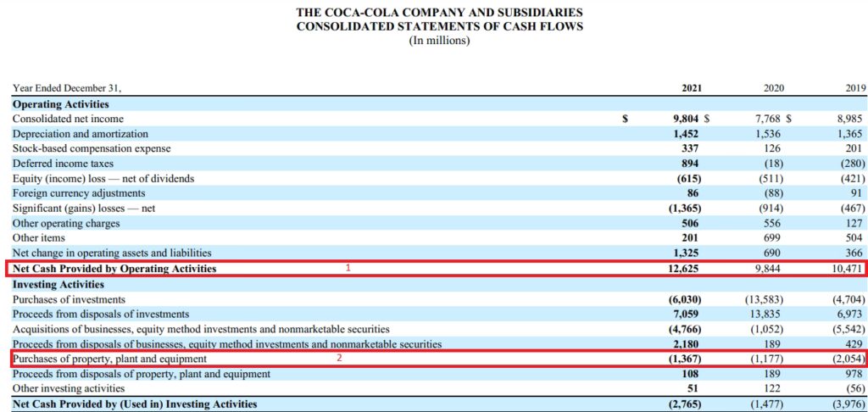
Task: Click the Year Ended December 31 header
Action: [x=67, y=88]
